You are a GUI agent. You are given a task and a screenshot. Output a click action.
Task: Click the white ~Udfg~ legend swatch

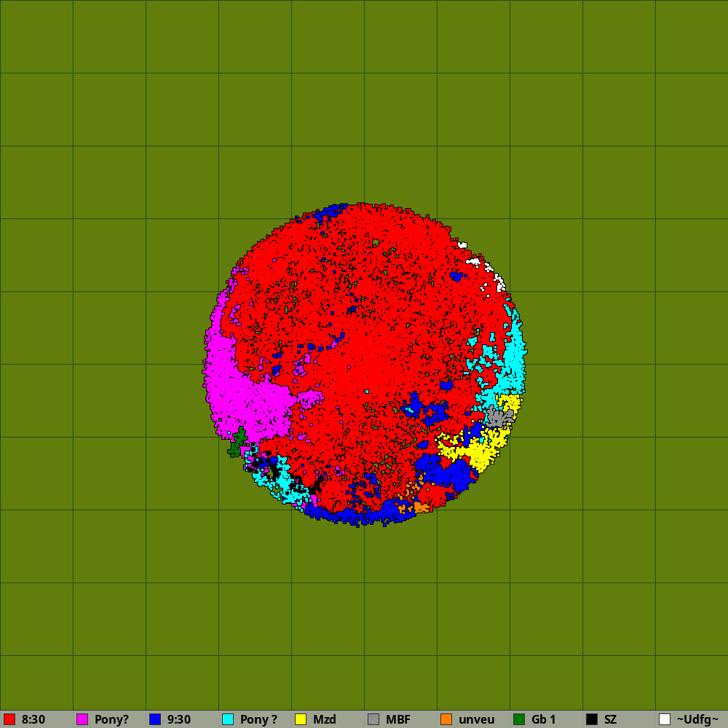click(665, 719)
